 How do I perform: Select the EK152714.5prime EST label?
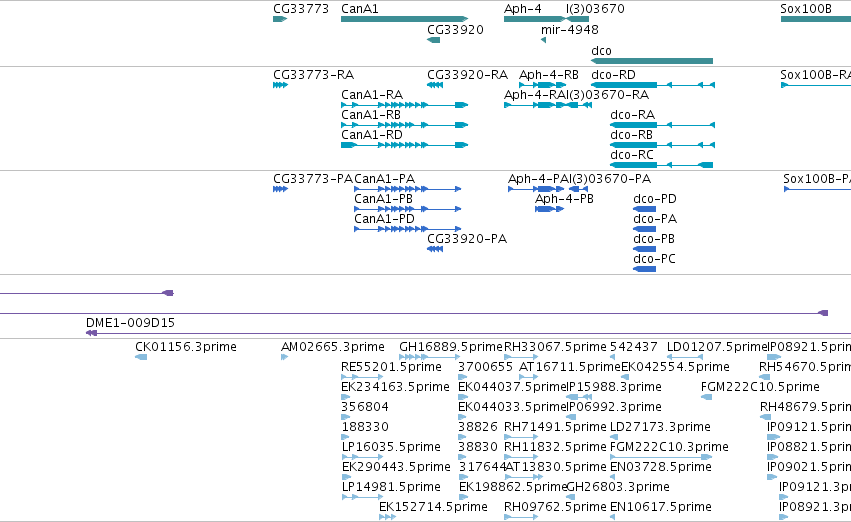click(433, 507)
